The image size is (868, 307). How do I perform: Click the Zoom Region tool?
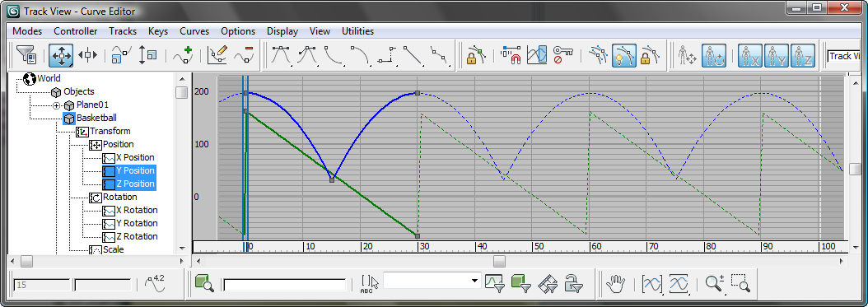point(740,284)
